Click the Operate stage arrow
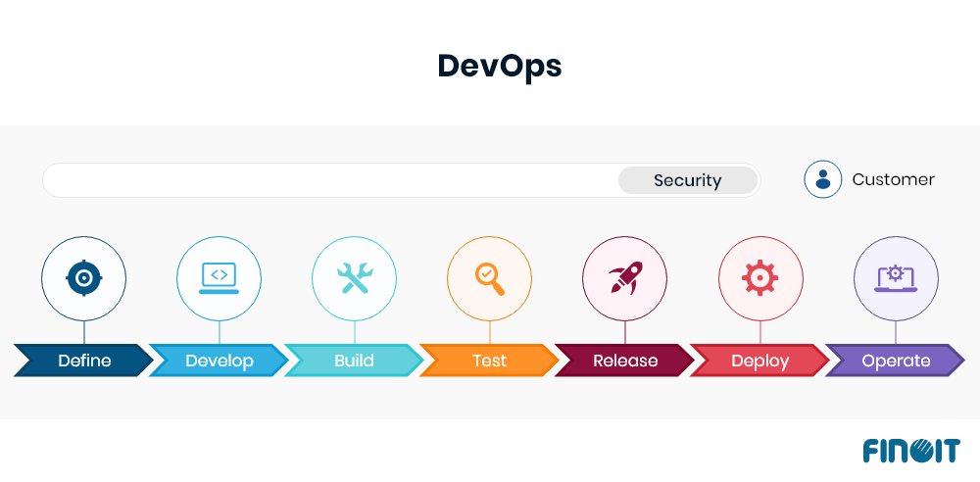This screenshot has height=482, width=980. tap(896, 361)
